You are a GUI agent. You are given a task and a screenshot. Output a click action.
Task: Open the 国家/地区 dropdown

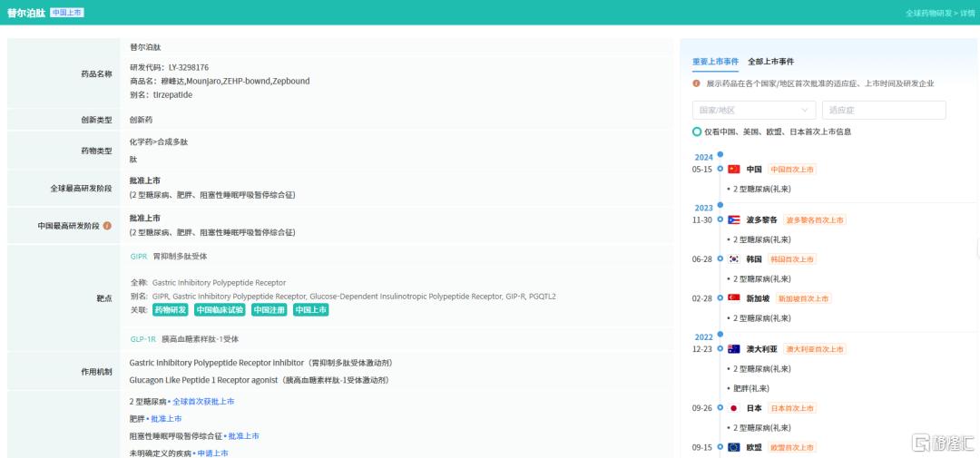point(754,110)
